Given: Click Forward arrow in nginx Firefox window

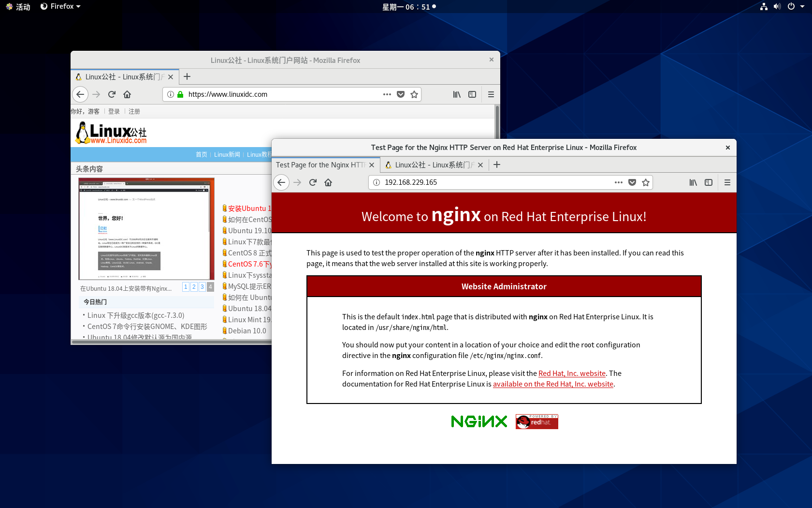Looking at the screenshot, I should tap(297, 182).
